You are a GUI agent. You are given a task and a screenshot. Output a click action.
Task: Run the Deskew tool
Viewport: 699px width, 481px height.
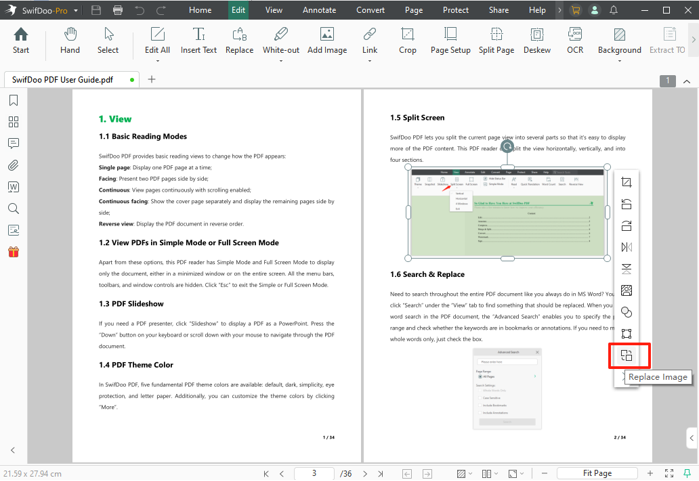coord(537,40)
